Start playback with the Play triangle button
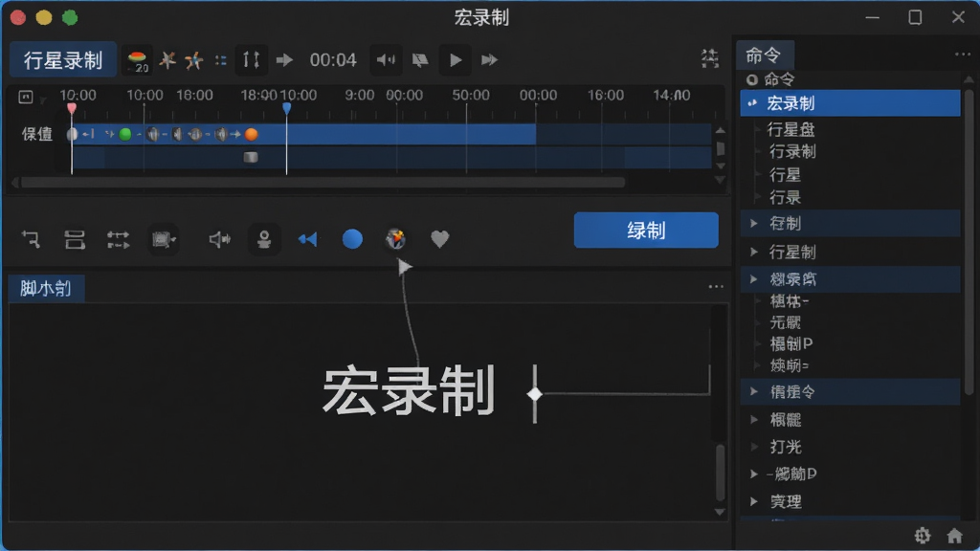 [x=456, y=60]
